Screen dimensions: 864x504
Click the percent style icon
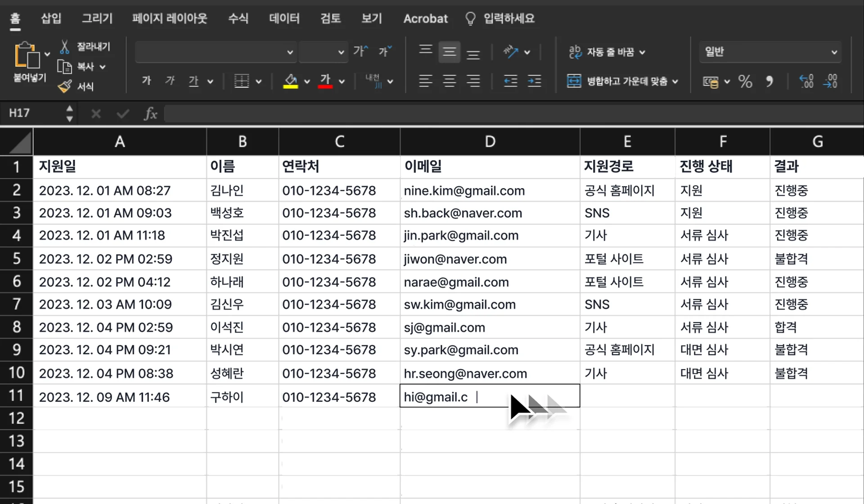coord(746,81)
